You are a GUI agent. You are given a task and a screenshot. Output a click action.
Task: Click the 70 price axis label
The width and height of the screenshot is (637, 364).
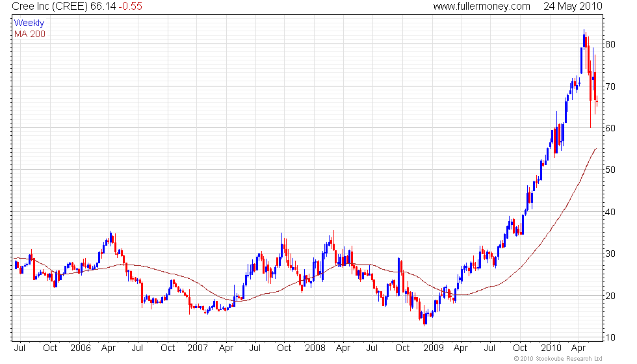(610, 86)
